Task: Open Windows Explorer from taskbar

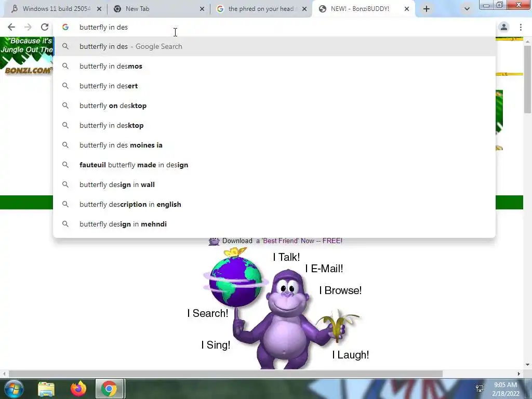Action: [x=46, y=389]
